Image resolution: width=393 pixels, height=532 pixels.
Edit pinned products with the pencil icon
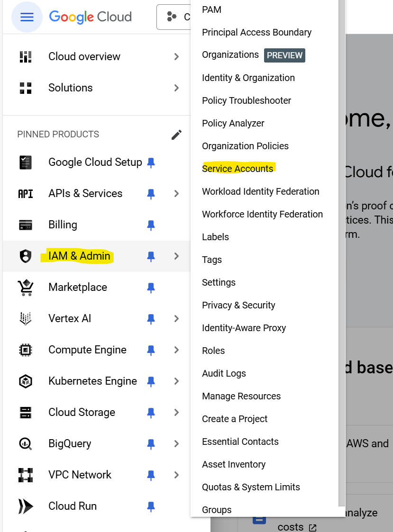pyautogui.click(x=176, y=135)
